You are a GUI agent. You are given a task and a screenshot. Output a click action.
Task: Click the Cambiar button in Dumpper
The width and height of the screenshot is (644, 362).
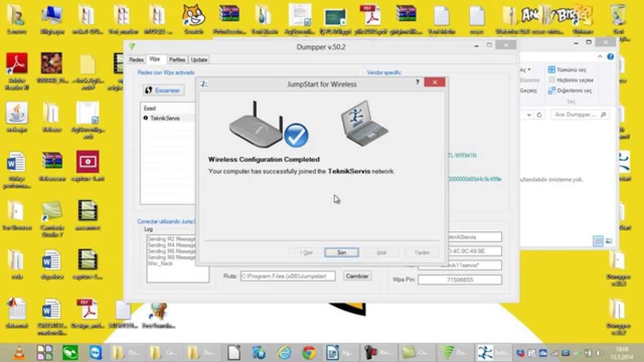point(357,276)
